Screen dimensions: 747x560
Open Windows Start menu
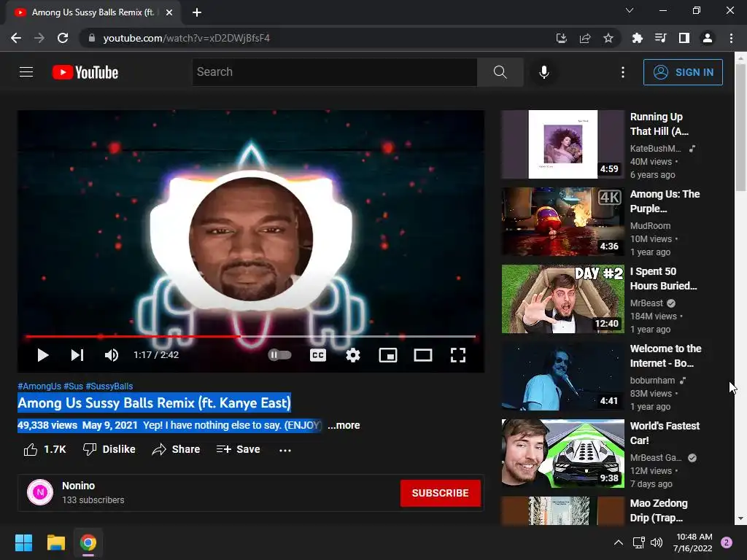click(x=23, y=542)
